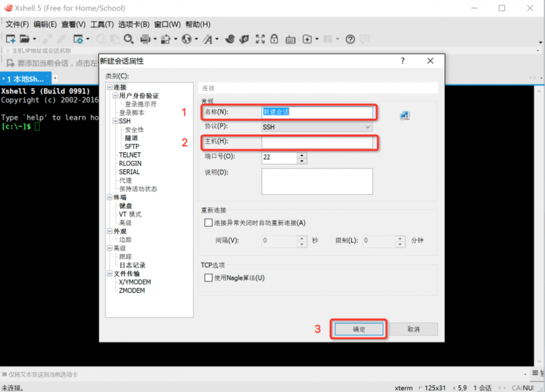Click the file transfer toolbar icon
The image size is (545, 392).
tap(166, 39)
